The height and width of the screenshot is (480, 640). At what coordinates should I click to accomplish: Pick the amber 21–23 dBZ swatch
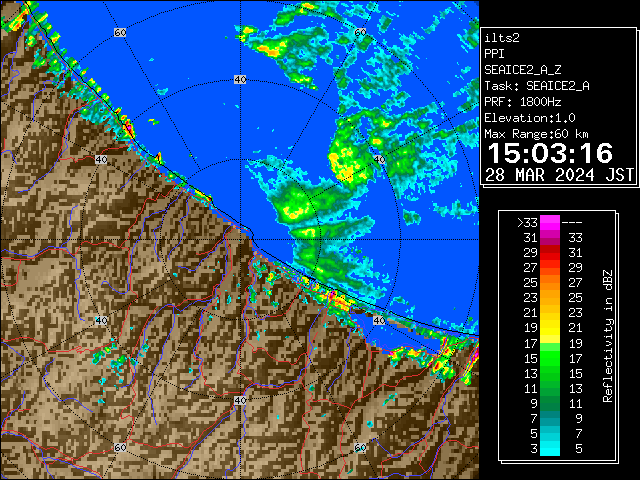pos(550,313)
